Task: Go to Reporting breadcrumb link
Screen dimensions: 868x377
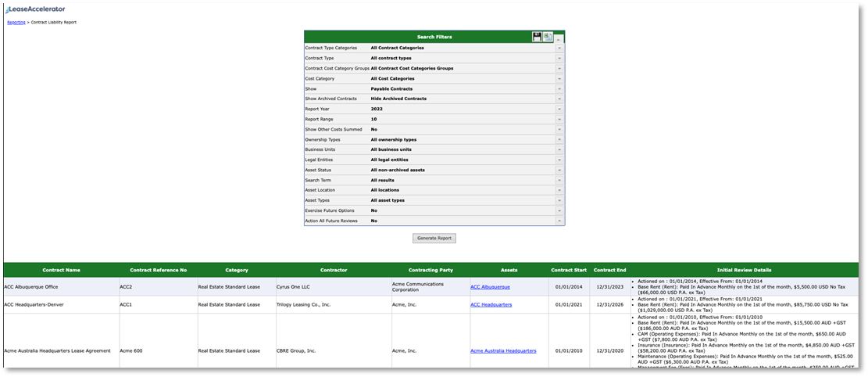Action: click(x=16, y=22)
